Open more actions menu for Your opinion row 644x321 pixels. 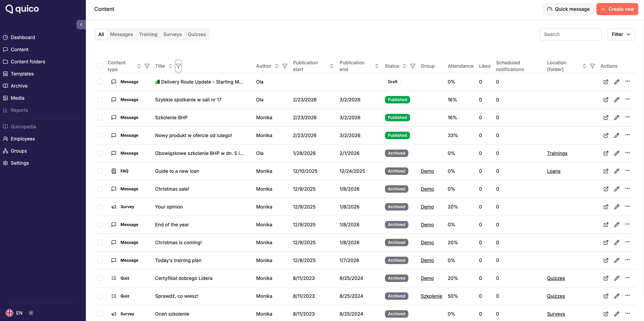[627, 206]
